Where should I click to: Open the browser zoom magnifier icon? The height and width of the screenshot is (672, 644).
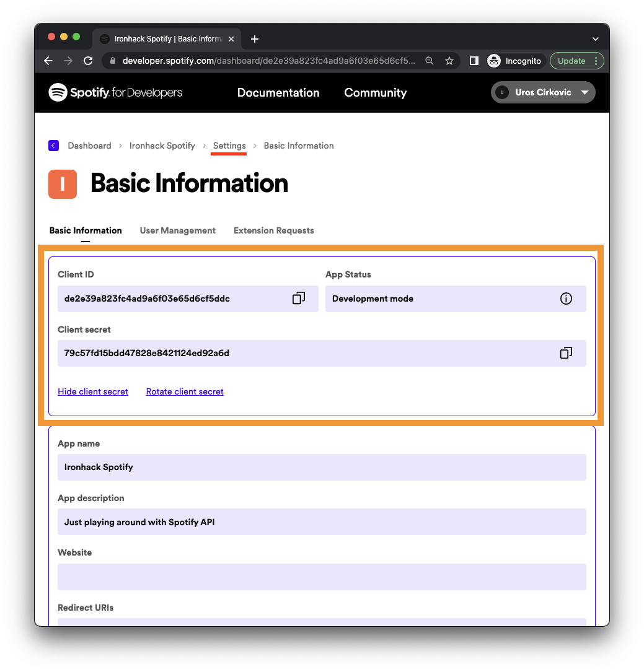[429, 61]
